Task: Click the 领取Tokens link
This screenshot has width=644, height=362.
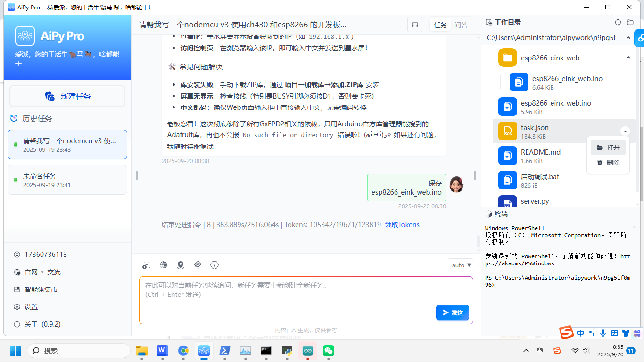Action: [402, 225]
